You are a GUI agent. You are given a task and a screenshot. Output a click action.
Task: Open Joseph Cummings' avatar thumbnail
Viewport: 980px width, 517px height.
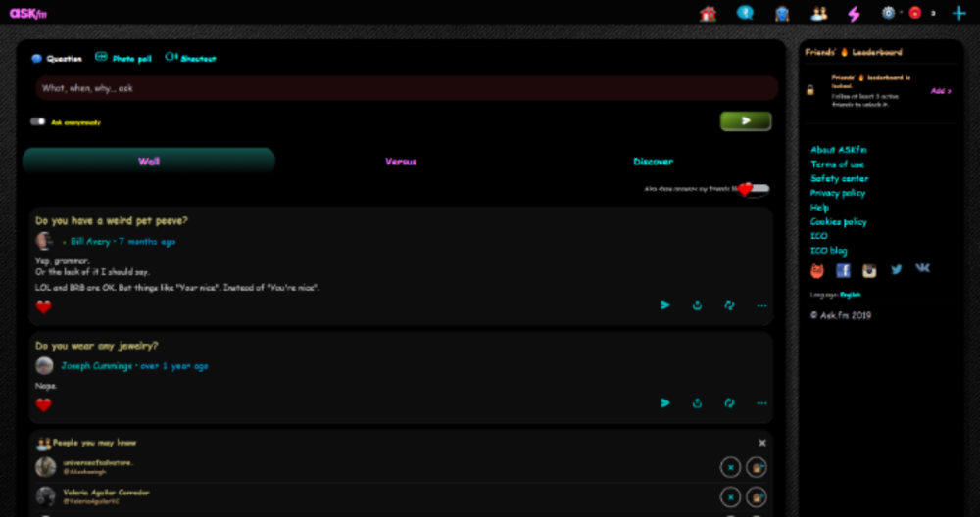click(x=44, y=366)
